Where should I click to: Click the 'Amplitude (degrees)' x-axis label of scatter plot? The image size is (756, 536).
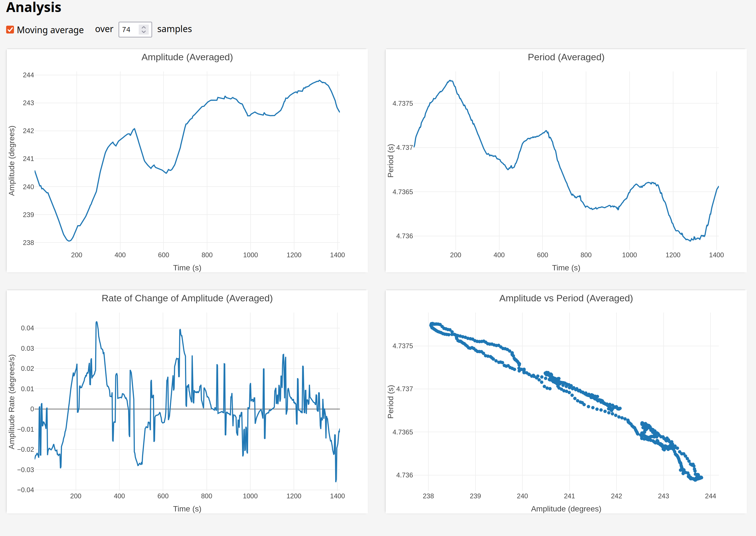(x=566, y=509)
